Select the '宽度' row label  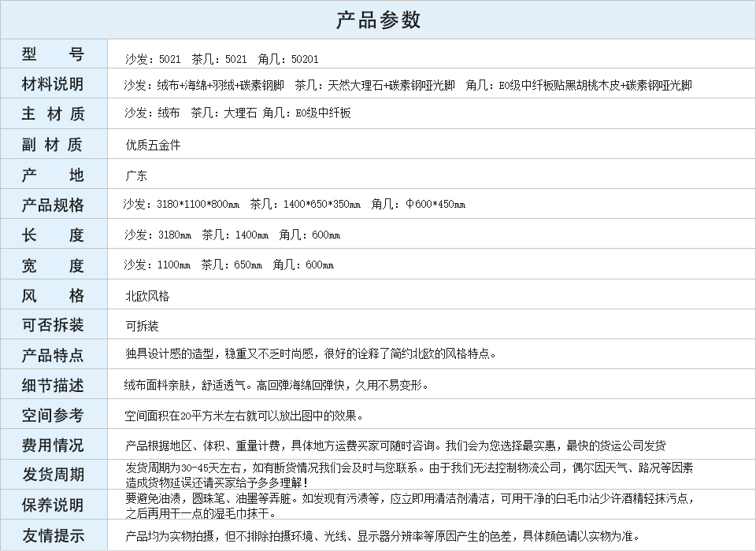(53, 265)
